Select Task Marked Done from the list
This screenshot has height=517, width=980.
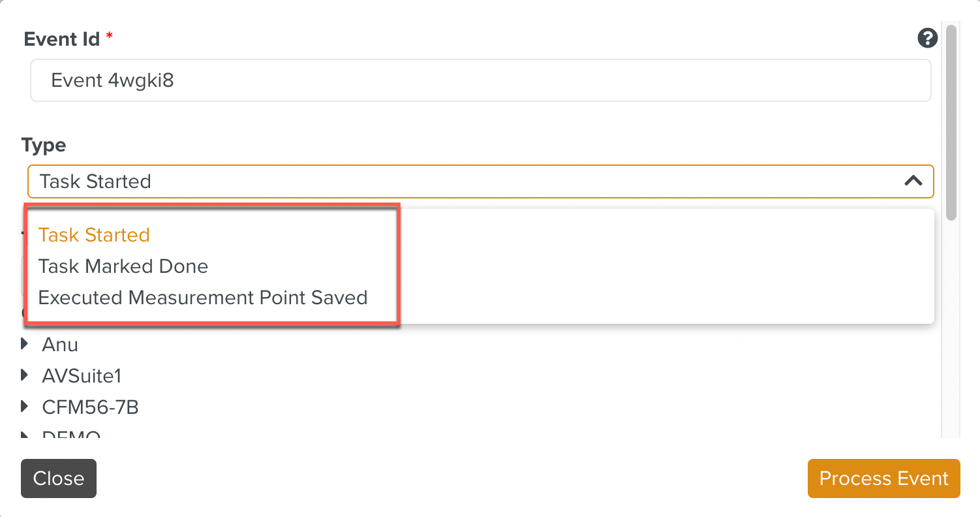point(123,266)
